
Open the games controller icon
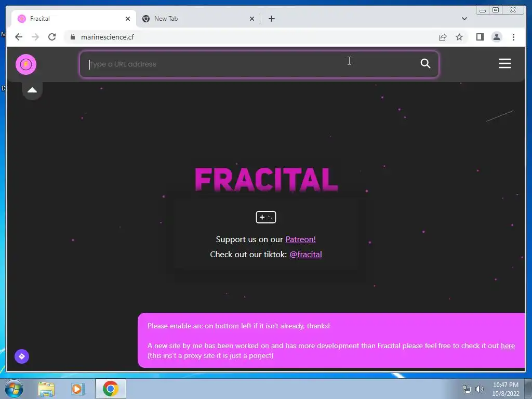click(265, 217)
